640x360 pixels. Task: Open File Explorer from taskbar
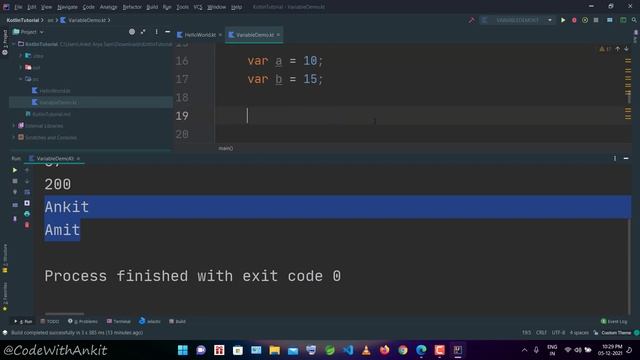click(274, 350)
